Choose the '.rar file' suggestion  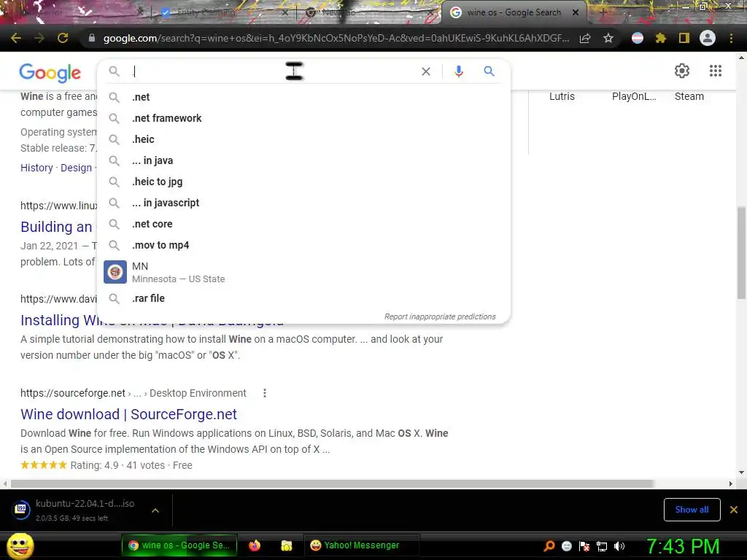[x=303, y=298]
